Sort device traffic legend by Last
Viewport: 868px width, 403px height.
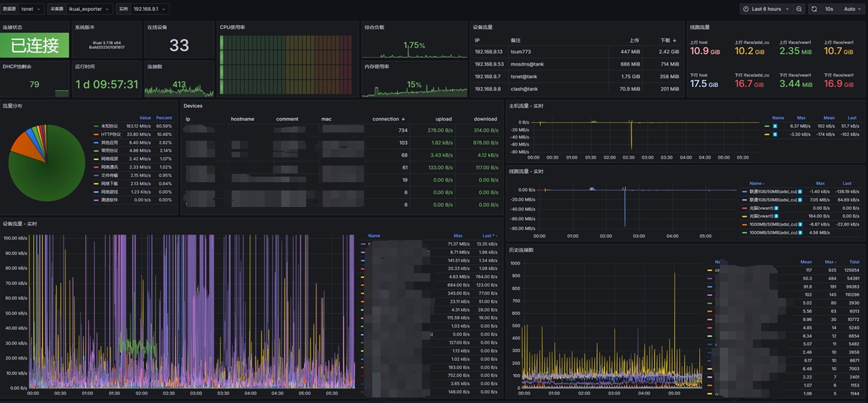tap(489, 236)
